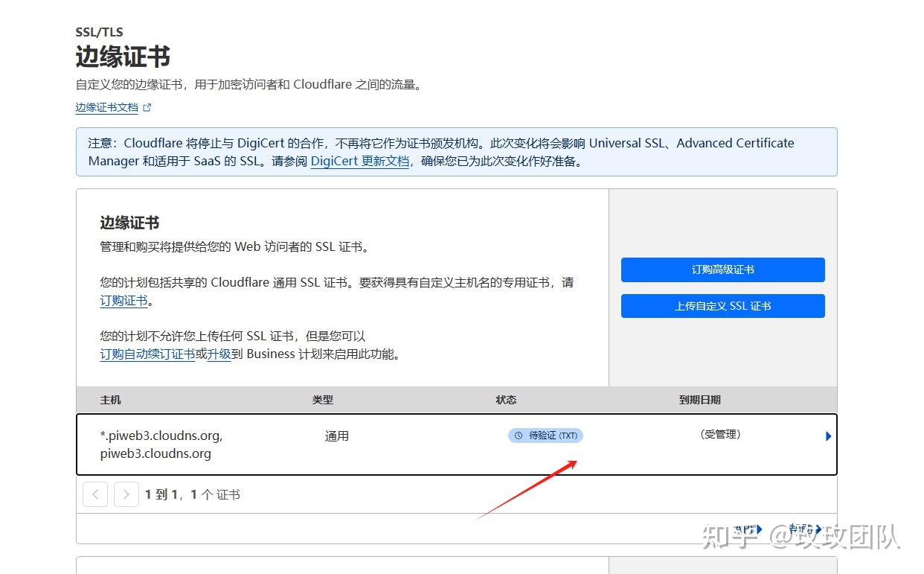Viewport: 924px width, 574px height.
Task: Click the 待验证 (TXT) status badge
Action: tap(545, 436)
